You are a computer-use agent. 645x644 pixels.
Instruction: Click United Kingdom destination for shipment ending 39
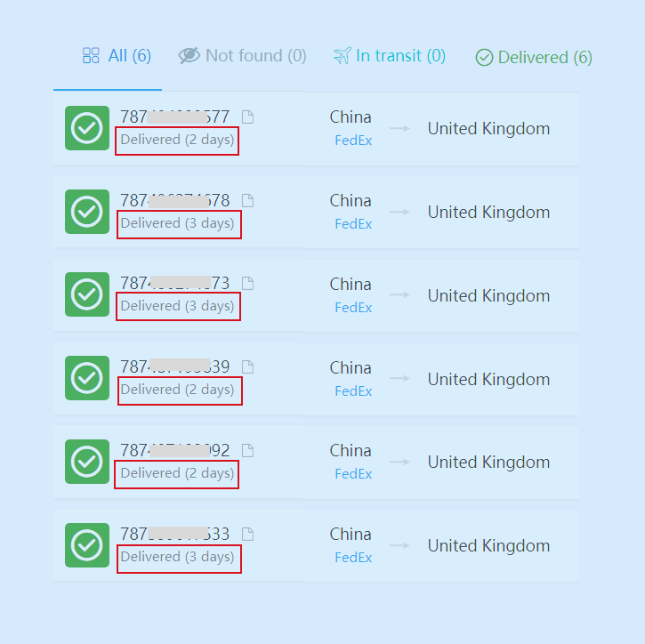click(x=488, y=379)
